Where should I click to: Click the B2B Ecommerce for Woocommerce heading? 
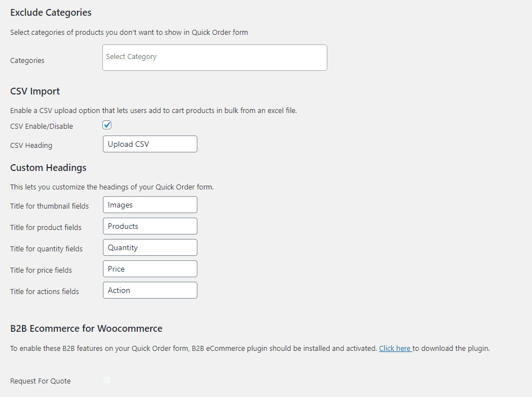tap(86, 328)
